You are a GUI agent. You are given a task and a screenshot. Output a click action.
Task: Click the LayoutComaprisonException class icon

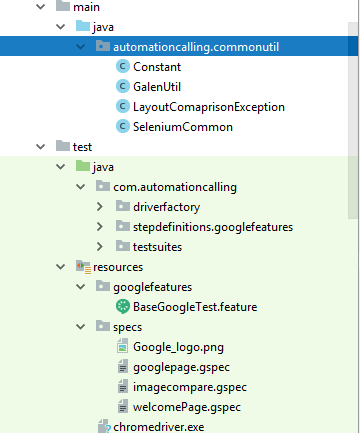point(123,106)
